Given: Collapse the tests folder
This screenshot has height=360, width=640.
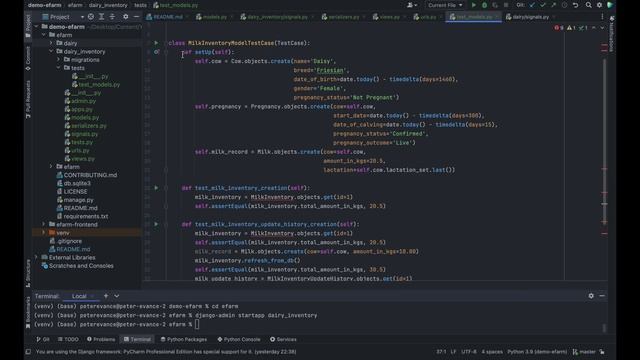Looking at the screenshot, I should coord(58,68).
